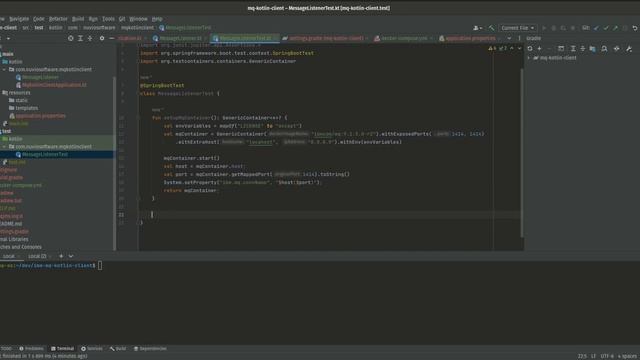Open the Code menu
Image resolution: width=640 pixels, height=360 pixels.
click(x=39, y=19)
